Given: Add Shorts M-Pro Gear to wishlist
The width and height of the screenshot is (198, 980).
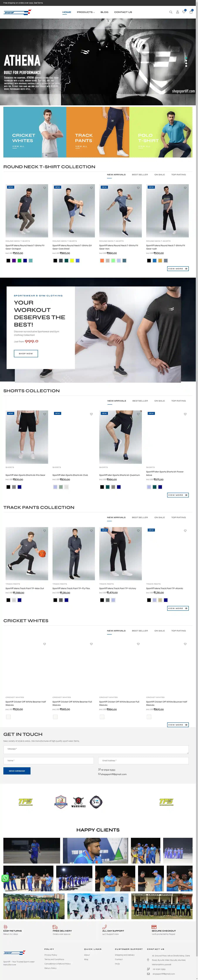Looking at the screenshot, I should [44, 414].
